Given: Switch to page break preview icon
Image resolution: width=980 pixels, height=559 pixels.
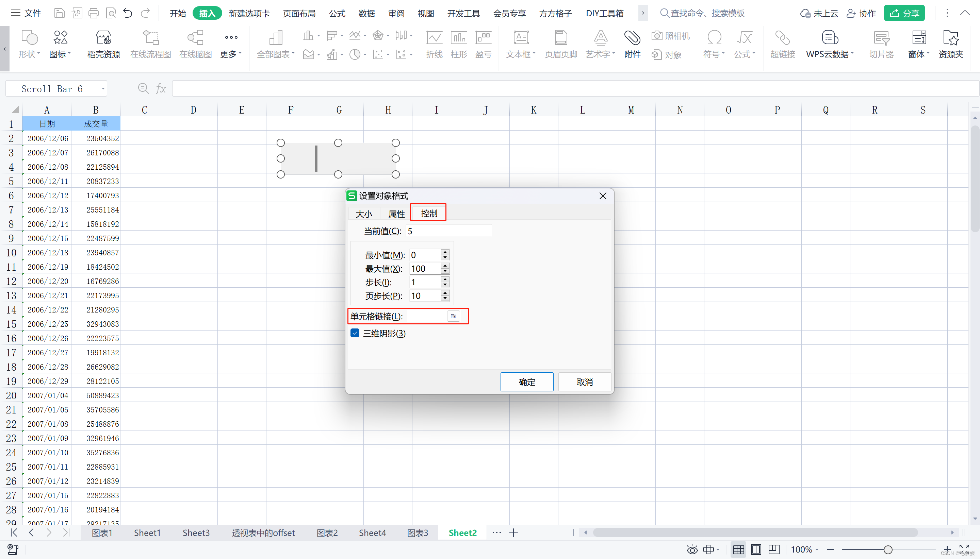Looking at the screenshot, I should 756,549.
